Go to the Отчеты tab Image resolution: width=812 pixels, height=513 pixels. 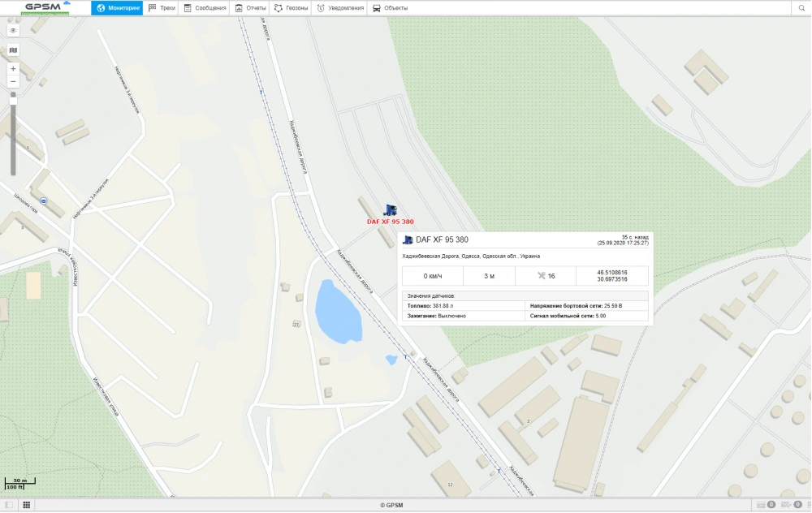(x=251, y=8)
